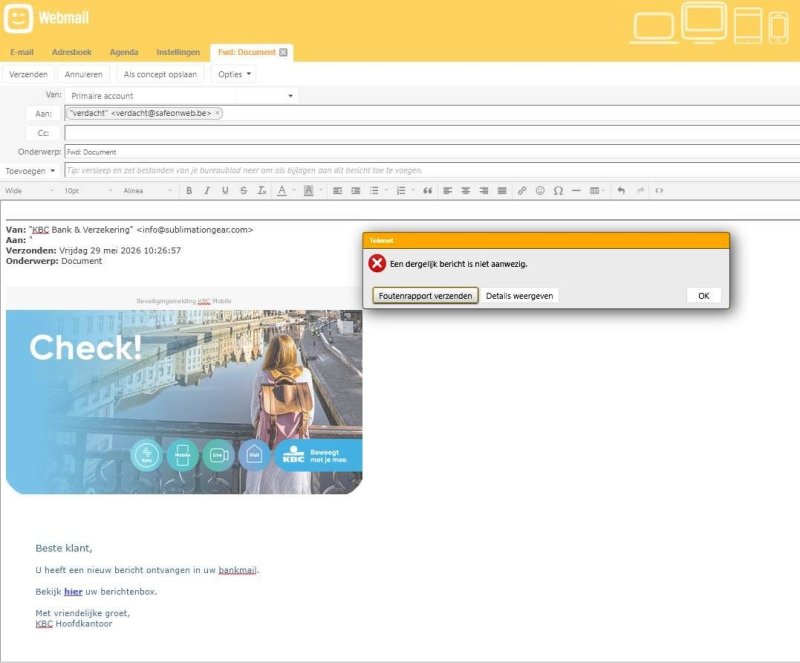Click the Cc button
This screenshot has height=663, width=800.
pyautogui.click(x=43, y=133)
